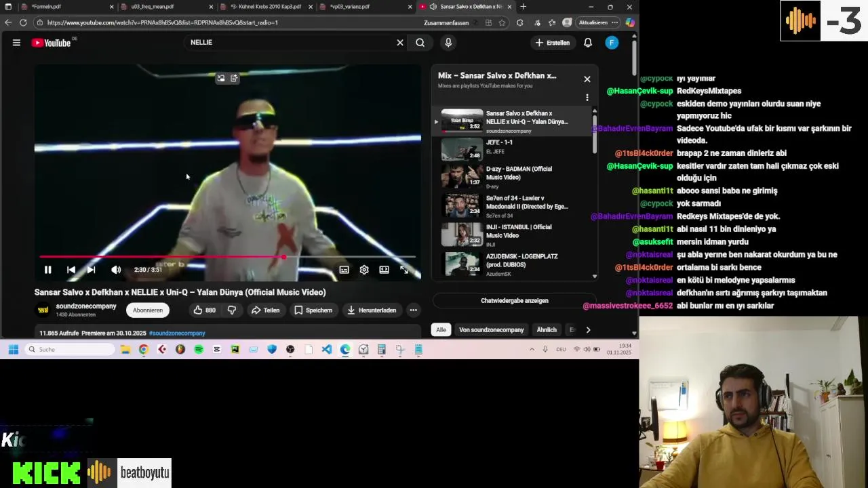This screenshot has width=868, height=488.
Task: Select the Alle filter chip
Action: [x=441, y=330]
